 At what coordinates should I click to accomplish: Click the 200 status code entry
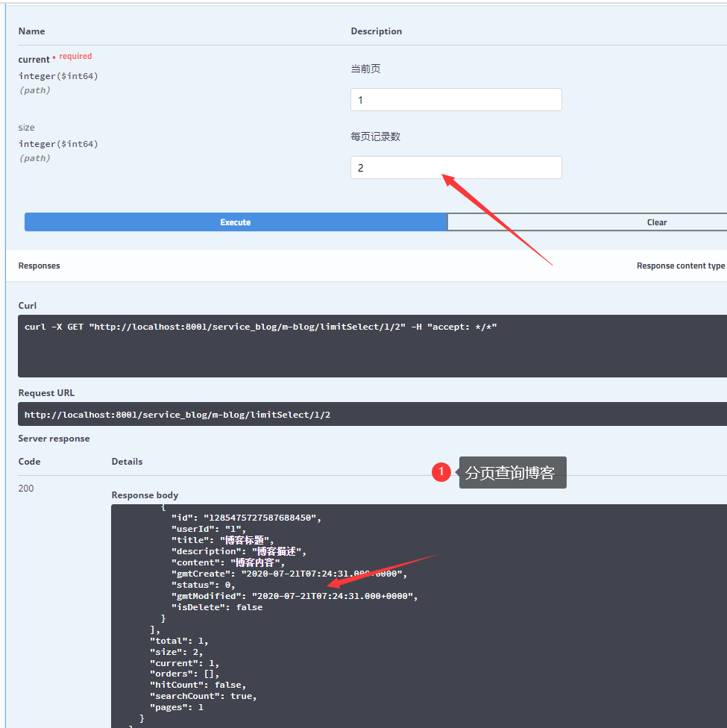[25, 488]
